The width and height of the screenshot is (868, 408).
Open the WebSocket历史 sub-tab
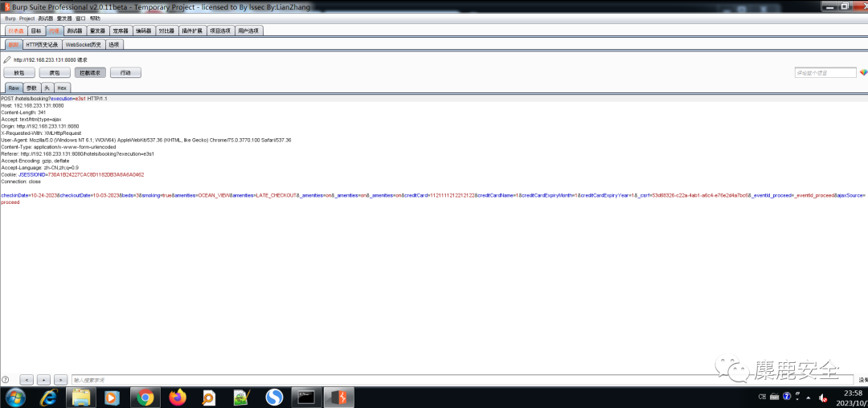click(x=84, y=45)
